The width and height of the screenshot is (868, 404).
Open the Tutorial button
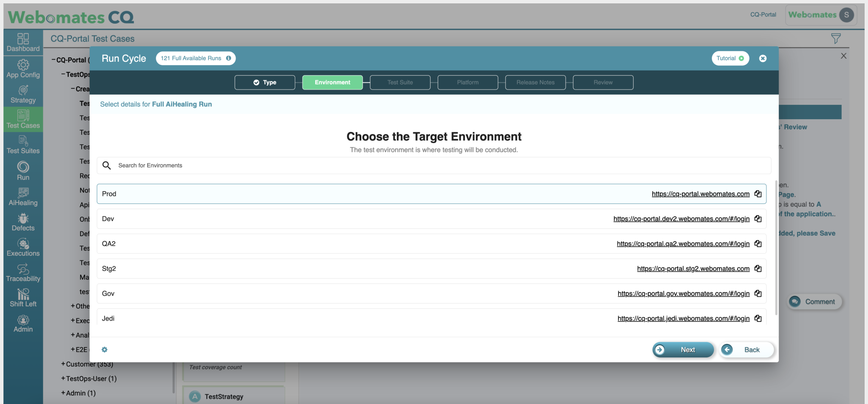pyautogui.click(x=731, y=58)
